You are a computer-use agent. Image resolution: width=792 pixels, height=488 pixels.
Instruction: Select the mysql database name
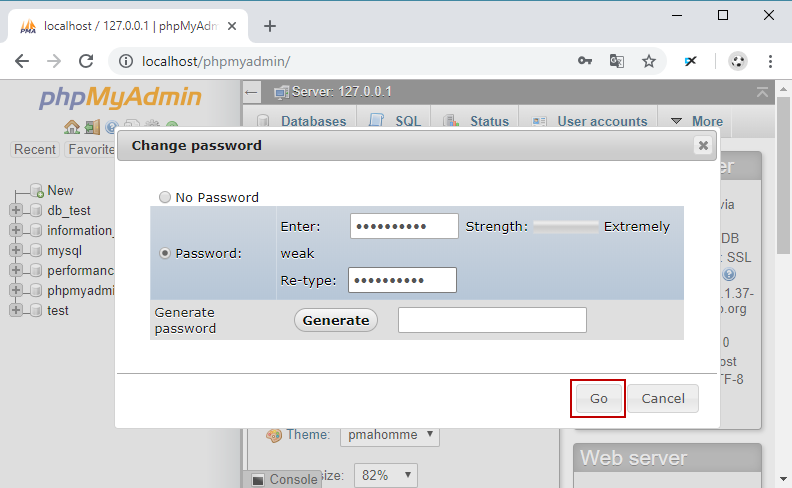(x=64, y=250)
